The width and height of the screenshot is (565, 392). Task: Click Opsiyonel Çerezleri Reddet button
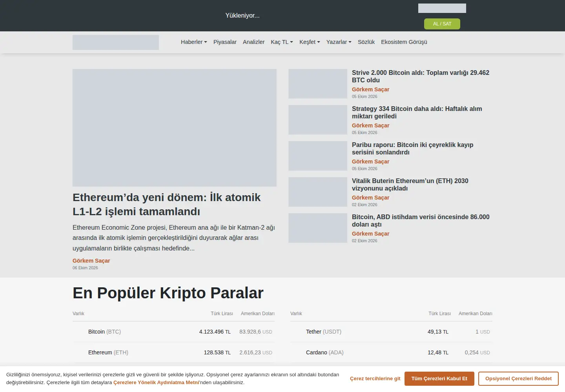[518, 379]
